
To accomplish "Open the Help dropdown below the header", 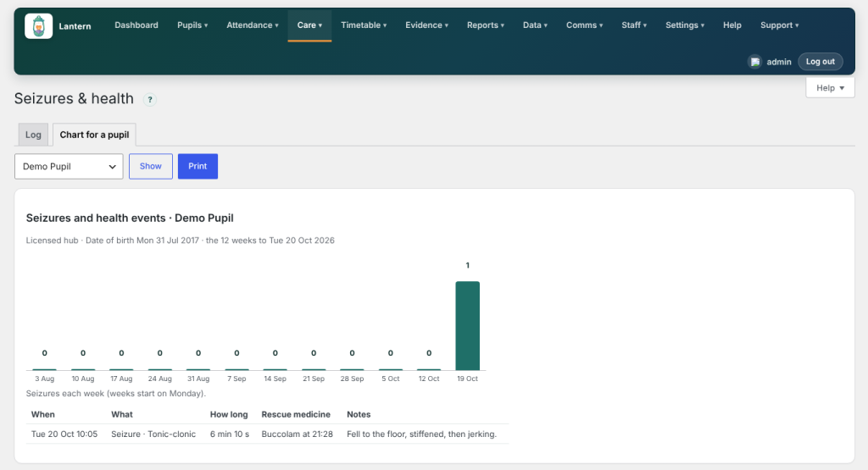I will point(830,88).
